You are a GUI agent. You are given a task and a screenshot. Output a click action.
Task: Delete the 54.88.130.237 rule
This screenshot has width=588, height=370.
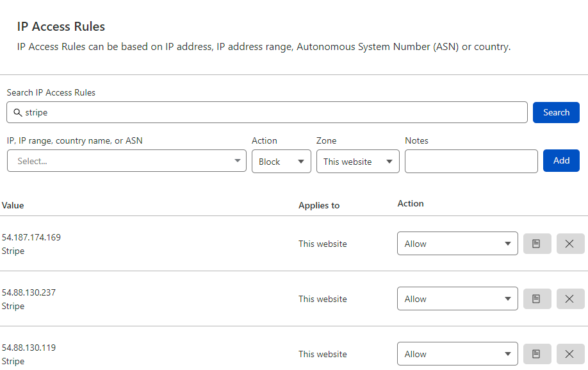(x=570, y=299)
